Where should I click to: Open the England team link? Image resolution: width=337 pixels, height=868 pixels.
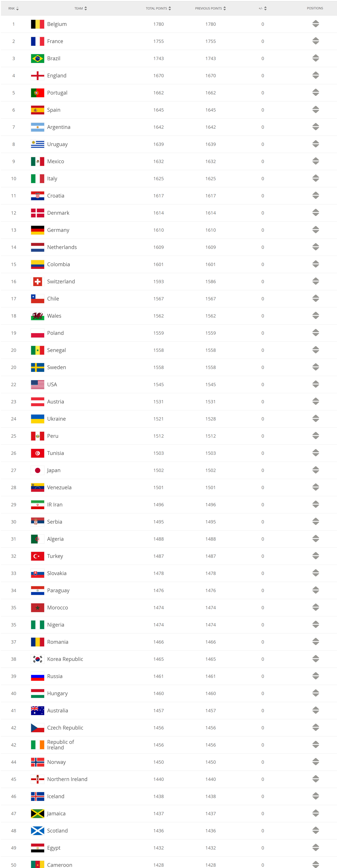[57, 76]
